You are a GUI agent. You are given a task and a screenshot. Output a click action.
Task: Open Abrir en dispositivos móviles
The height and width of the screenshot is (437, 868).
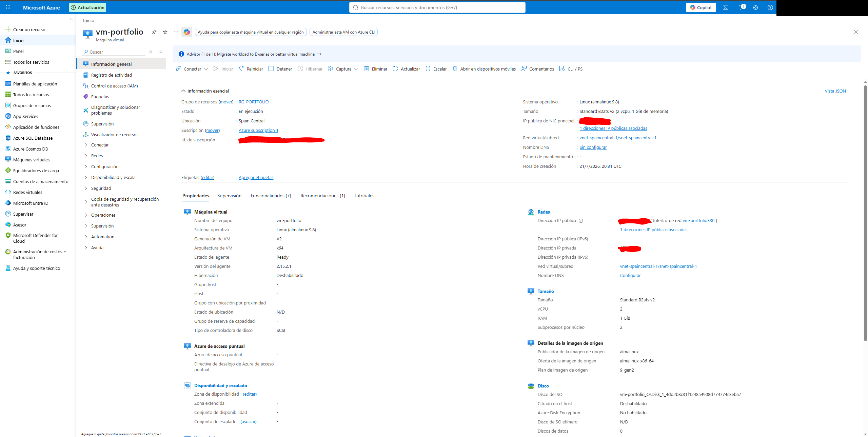tap(484, 69)
